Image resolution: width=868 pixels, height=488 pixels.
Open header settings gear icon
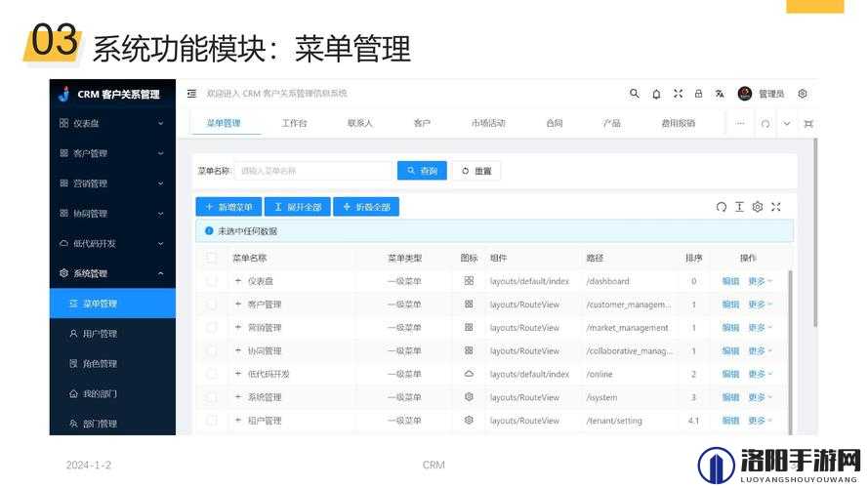coord(803,94)
